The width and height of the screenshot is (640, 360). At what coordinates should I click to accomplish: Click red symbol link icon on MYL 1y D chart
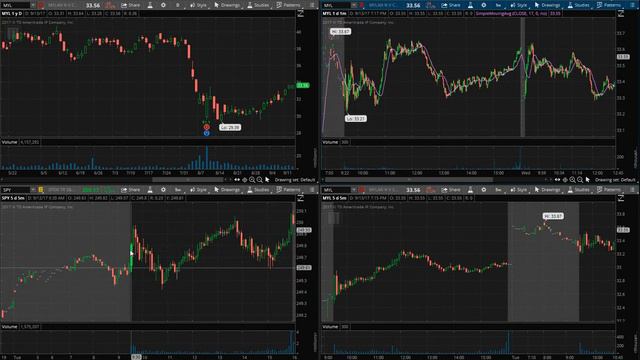[41, 5]
